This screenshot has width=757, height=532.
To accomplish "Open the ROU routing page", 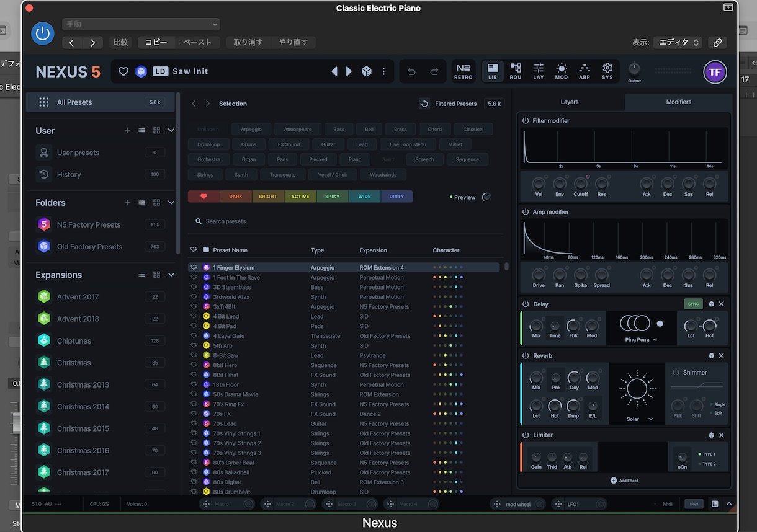I will (x=516, y=71).
